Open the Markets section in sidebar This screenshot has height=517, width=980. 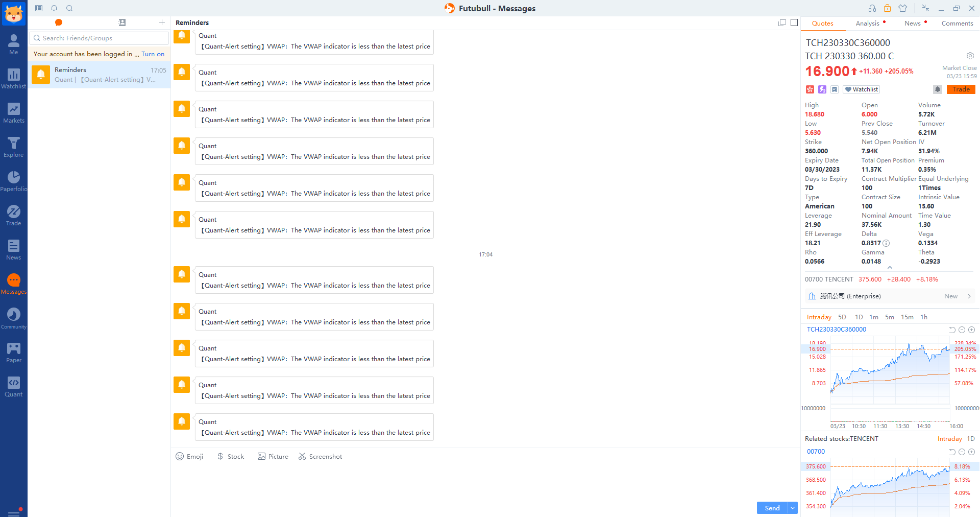(x=14, y=113)
